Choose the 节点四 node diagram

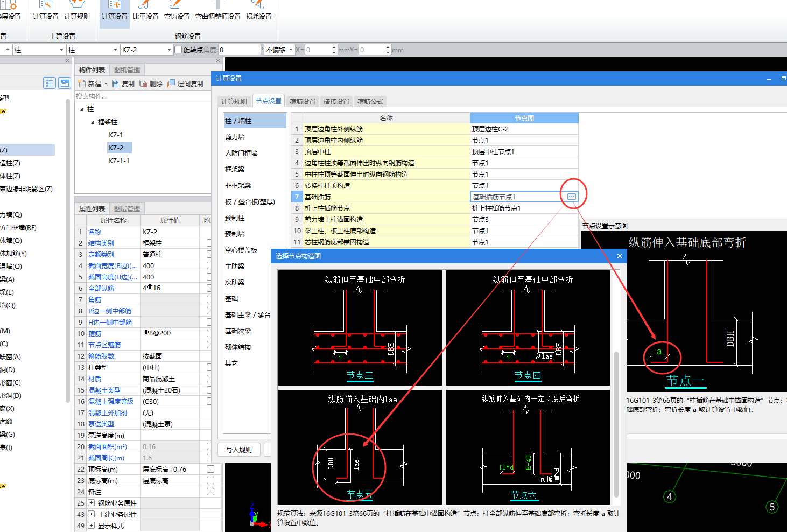pyautogui.click(x=528, y=328)
